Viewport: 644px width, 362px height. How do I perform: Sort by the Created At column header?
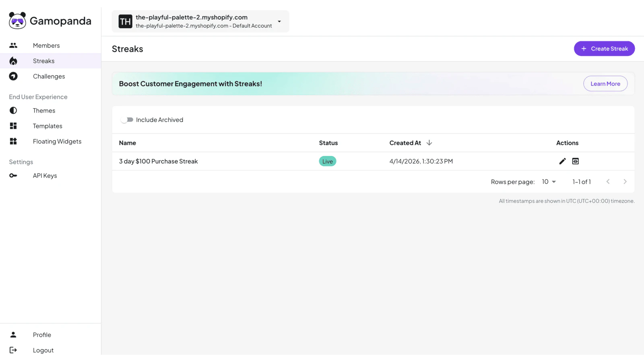pyautogui.click(x=405, y=143)
